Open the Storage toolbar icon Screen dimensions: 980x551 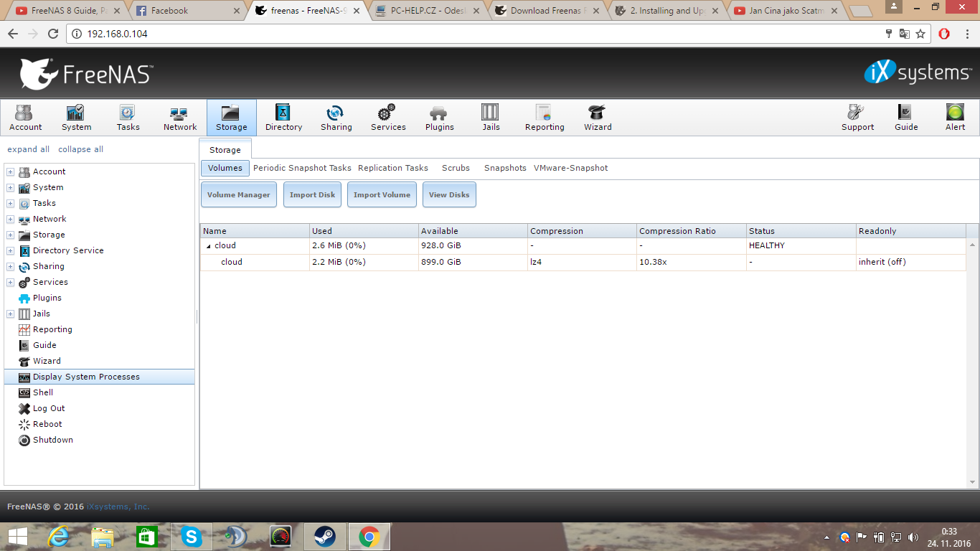tap(231, 118)
